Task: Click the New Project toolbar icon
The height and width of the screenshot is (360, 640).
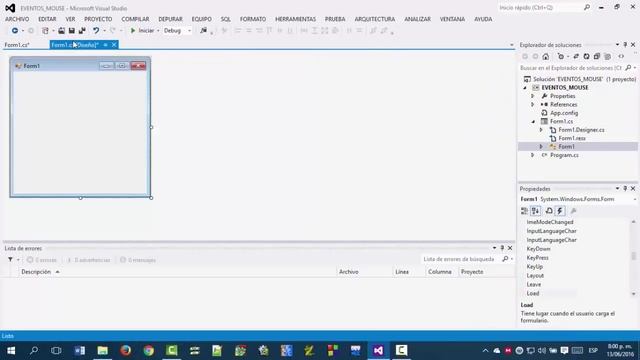Action: click(45, 31)
